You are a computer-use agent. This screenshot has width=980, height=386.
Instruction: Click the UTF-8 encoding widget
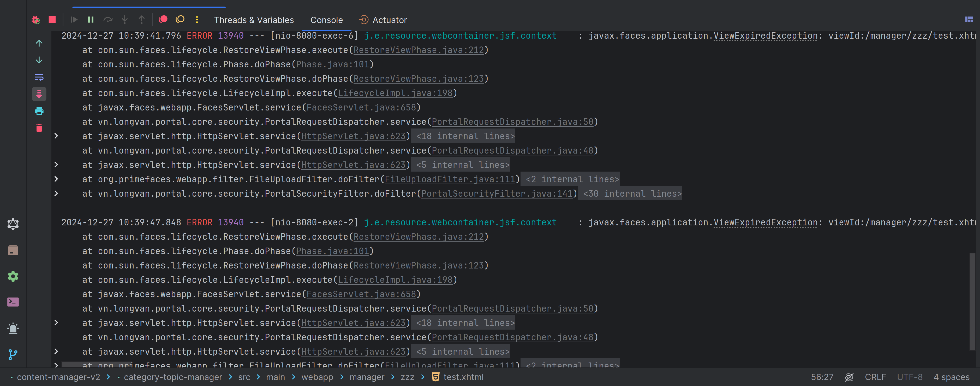coord(909,377)
